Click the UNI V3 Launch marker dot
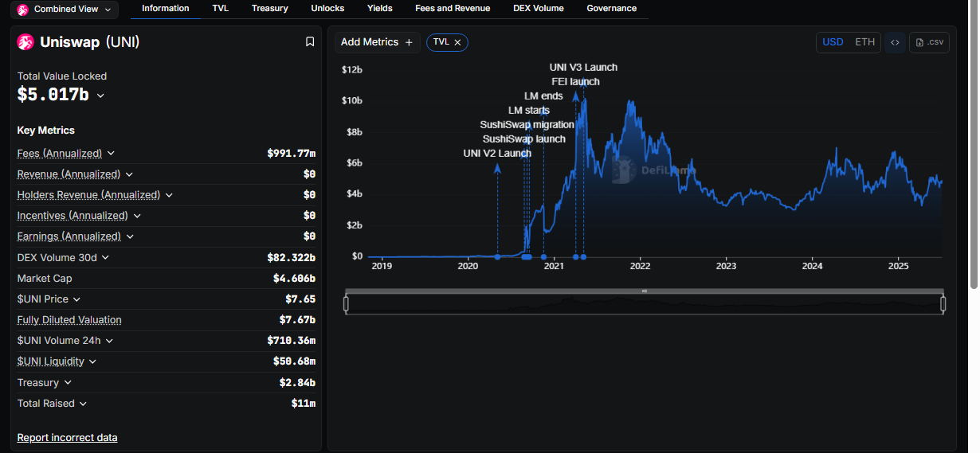 pos(583,256)
